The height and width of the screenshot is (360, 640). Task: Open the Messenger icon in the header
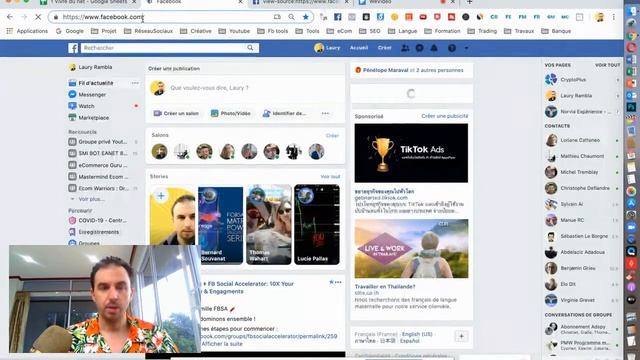click(x=419, y=48)
